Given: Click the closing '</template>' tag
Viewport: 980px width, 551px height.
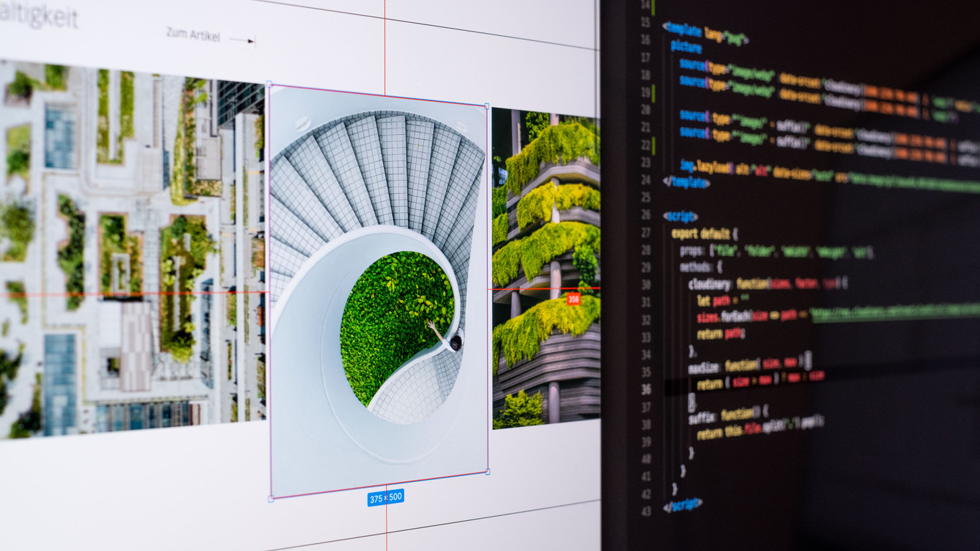Looking at the screenshot, I should point(685,182).
